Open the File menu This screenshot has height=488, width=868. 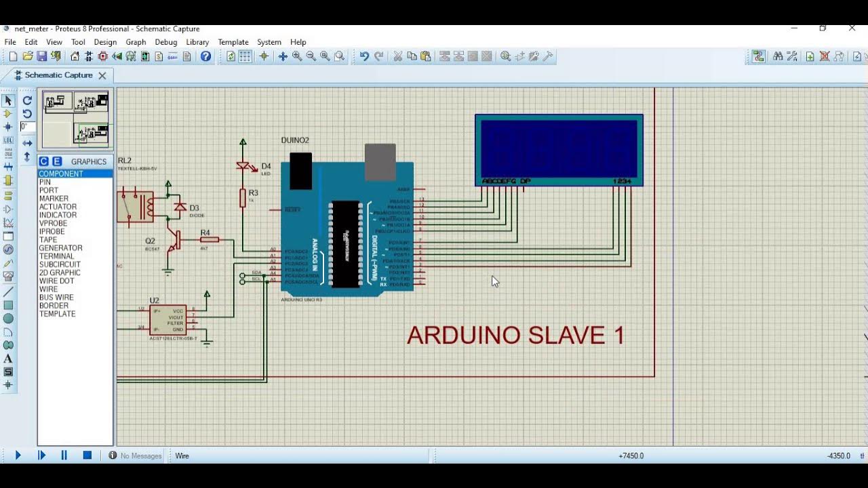point(10,42)
